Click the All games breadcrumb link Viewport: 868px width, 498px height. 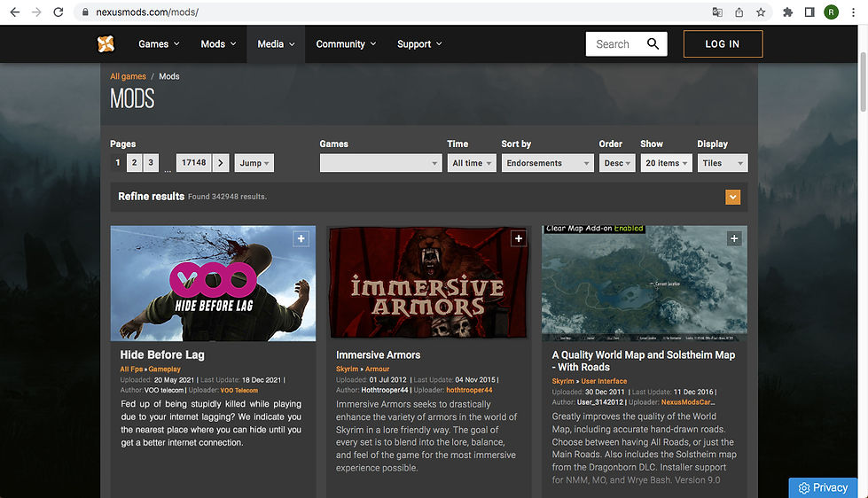[128, 76]
